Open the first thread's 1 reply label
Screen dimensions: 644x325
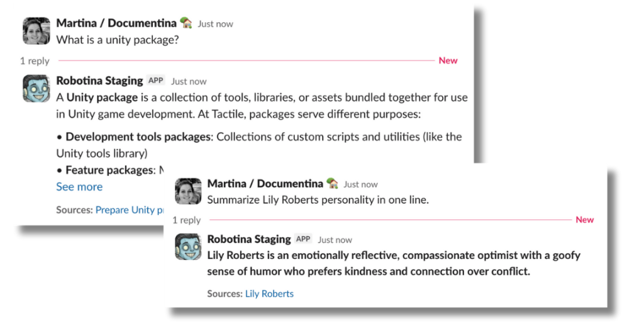[35, 61]
